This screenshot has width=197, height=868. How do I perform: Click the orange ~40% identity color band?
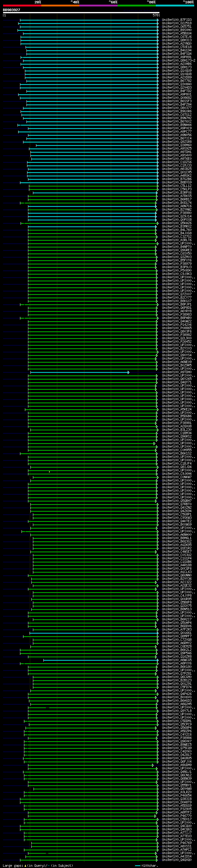tap(60, 6)
